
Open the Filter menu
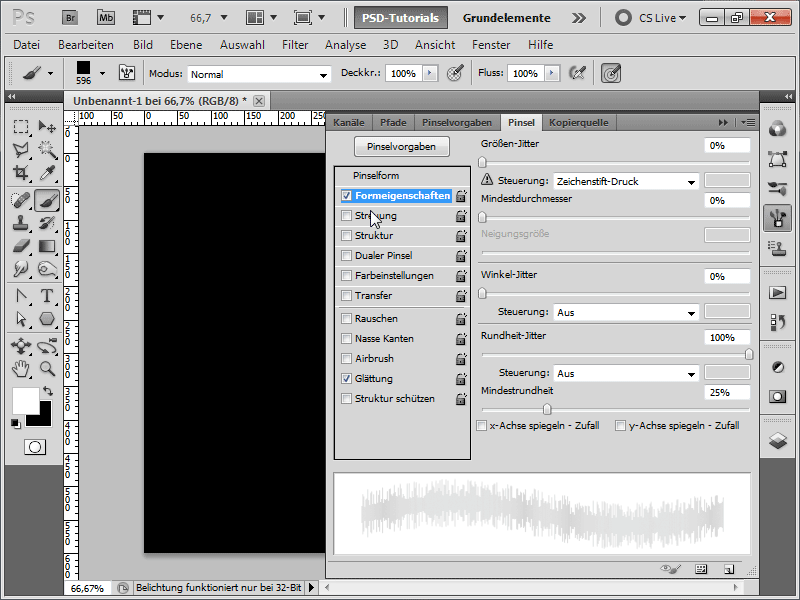(295, 45)
